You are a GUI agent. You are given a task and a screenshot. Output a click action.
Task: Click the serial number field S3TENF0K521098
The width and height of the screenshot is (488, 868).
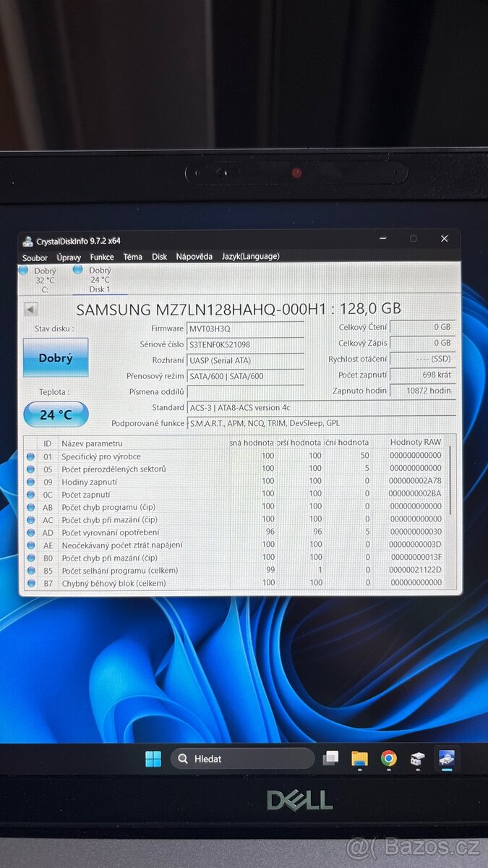pos(245,344)
